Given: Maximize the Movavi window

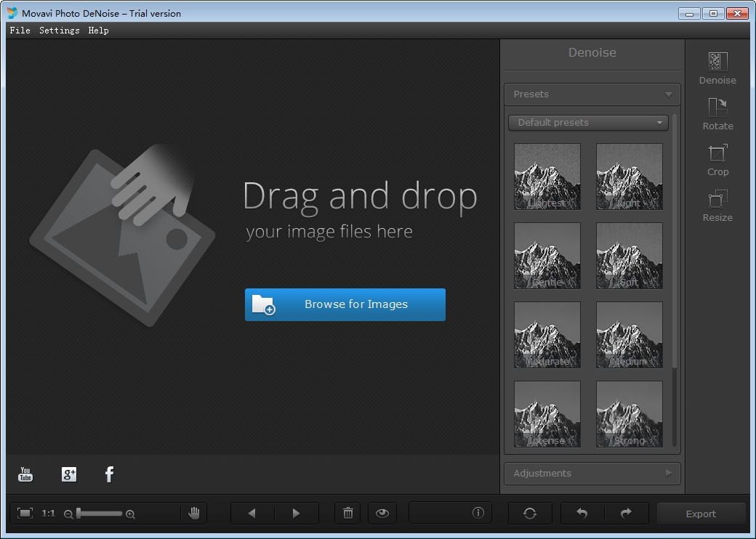Looking at the screenshot, I should [x=713, y=14].
